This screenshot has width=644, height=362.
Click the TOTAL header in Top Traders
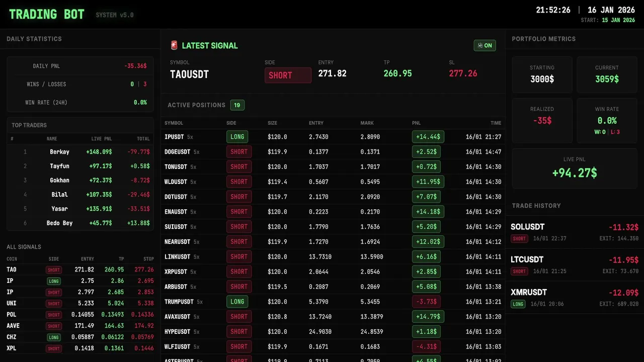(143, 139)
